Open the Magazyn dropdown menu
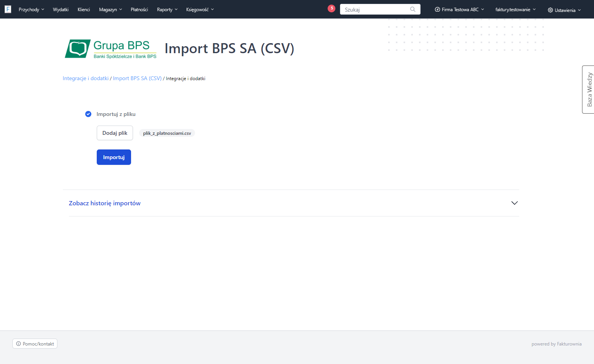The width and height of the screenshot is (594, 364). pyautogui.click(x=110, y=9)
